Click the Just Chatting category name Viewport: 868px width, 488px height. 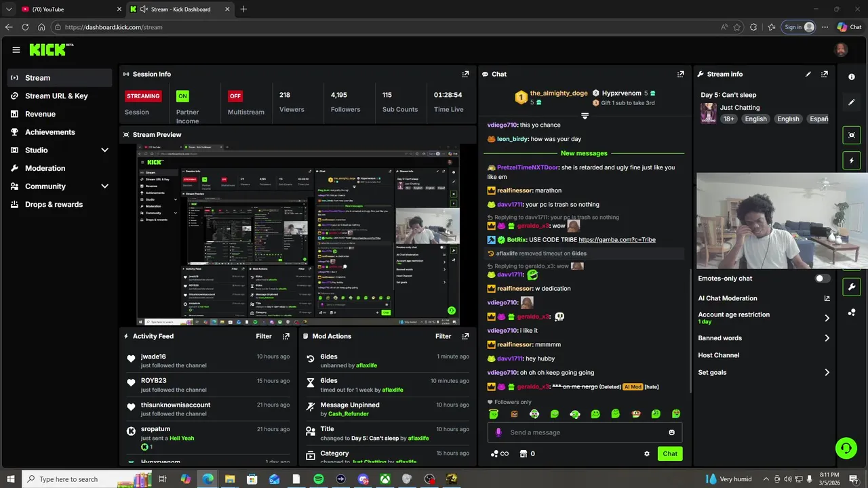pyautogui.click(x=740, y=107)
